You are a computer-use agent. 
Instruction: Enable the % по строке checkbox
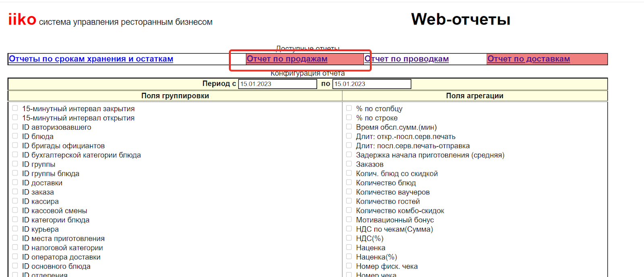[x=349, y=118]
